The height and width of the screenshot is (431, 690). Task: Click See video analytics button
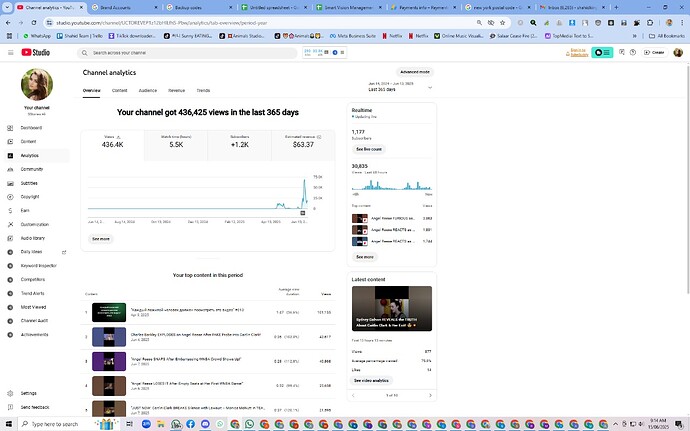click(x=371, y=380)
